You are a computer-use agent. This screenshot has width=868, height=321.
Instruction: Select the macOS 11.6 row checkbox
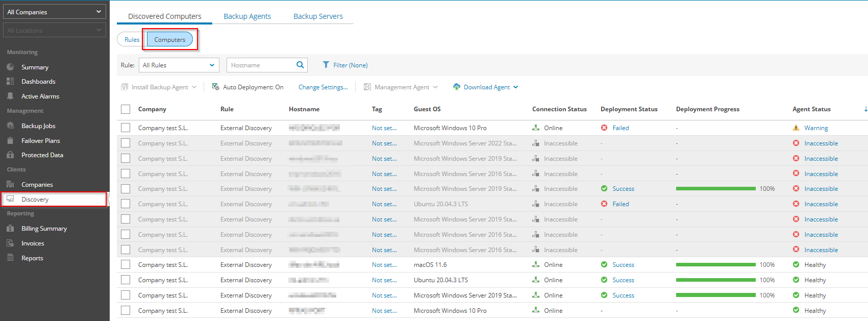click(126, 264)
